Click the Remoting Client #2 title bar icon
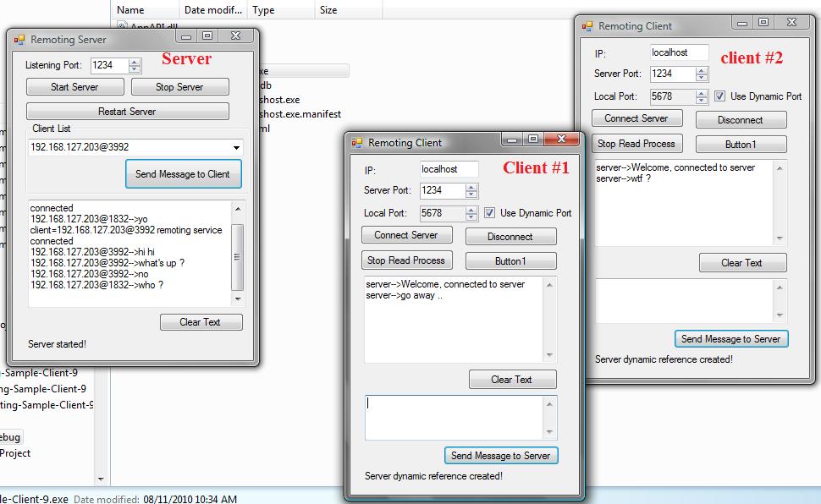Screen dimensions: 821x504 click(588, 25)
